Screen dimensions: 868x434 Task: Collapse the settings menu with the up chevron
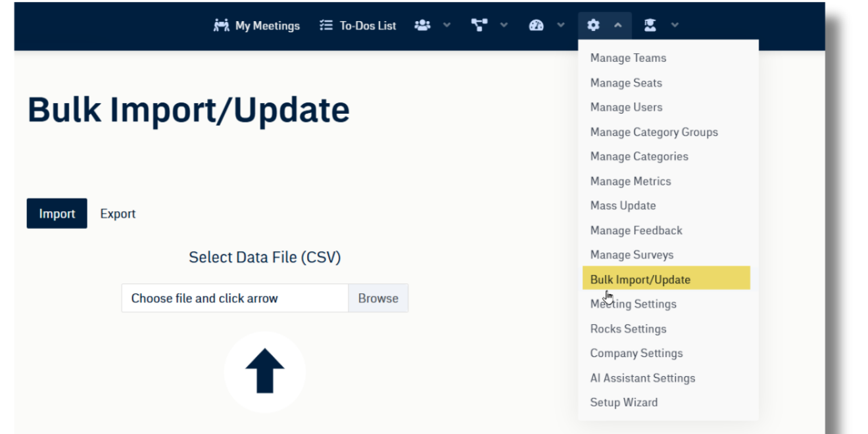coord(618,26)
